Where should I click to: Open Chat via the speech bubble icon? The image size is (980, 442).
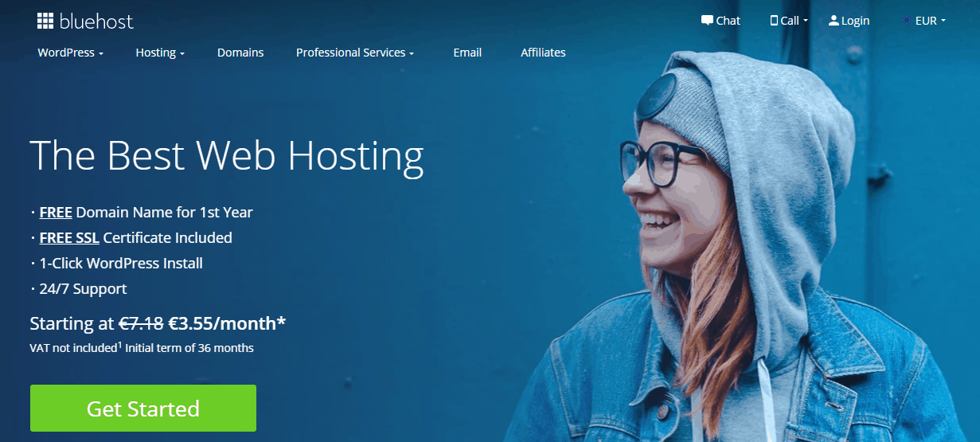[707, 21]
